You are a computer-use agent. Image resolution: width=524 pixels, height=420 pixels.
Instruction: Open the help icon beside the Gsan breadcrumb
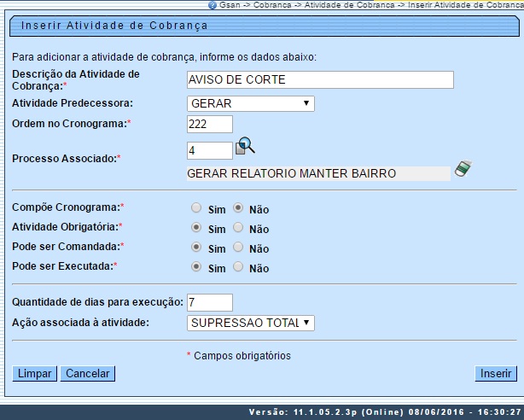(x=213, y=5)
